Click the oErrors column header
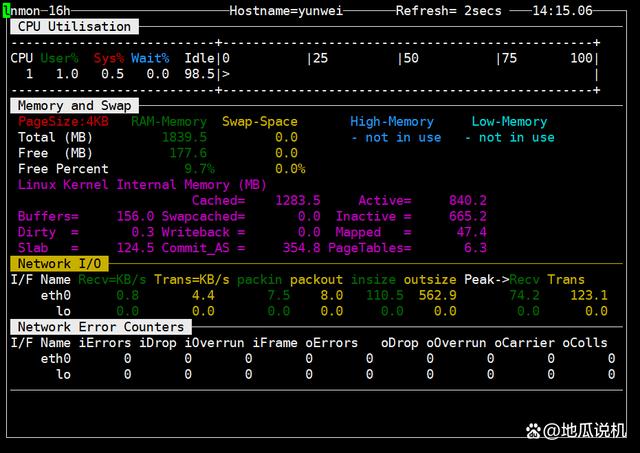The height and width of the screenshot is (453, 640). pyautogui.click(x=331, y=343)
